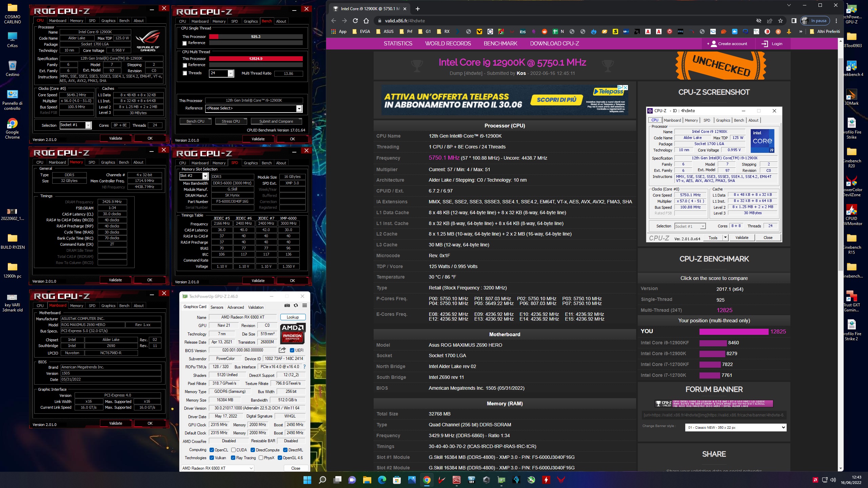Click the Bench CPU button
The height and width of the screenshot is (488, 868).
tap(195, 121)
